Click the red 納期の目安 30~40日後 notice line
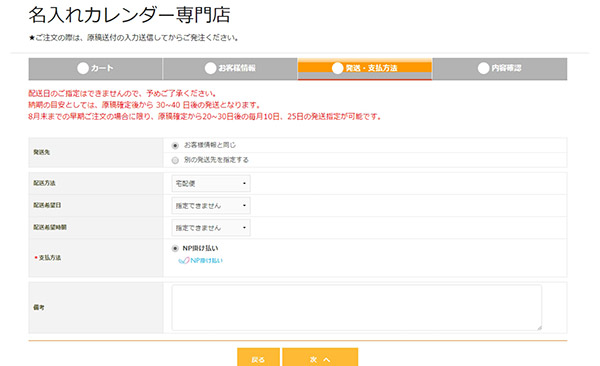 pos(145,105)
